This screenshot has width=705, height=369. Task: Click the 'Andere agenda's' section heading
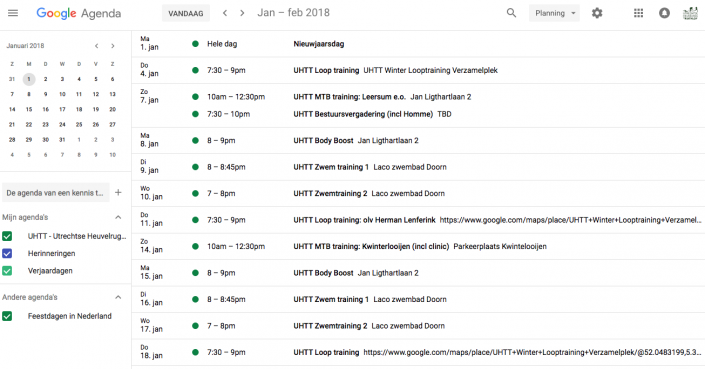[30, 297]
